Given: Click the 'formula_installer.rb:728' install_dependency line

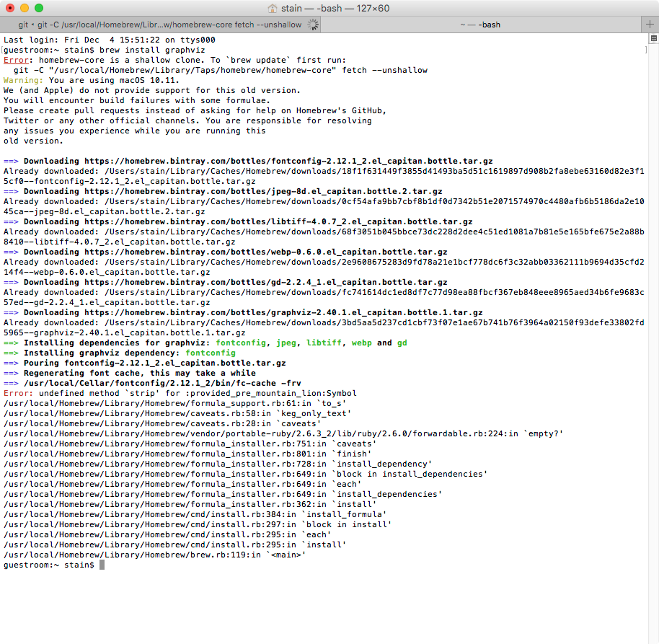Looking at the screenshot, I should 218,464.
